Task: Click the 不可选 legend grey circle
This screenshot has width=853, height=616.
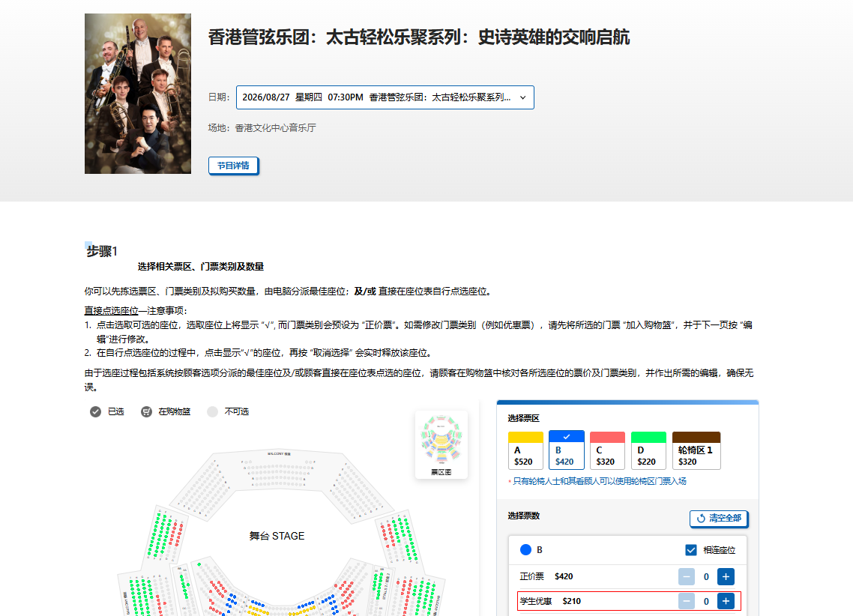Action: (x=213, y=411)
